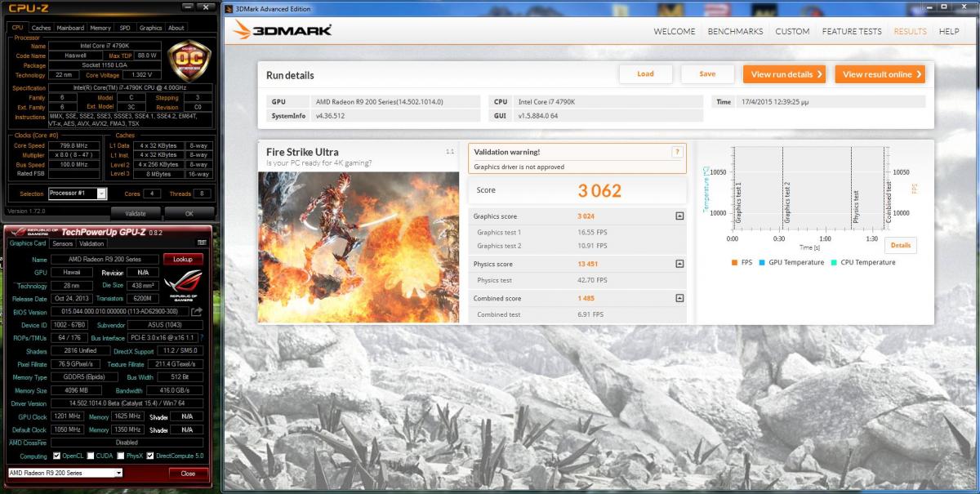Click CPU-Z OK button
The width and height of the screenshot is (980, 494).
[189, 213]
